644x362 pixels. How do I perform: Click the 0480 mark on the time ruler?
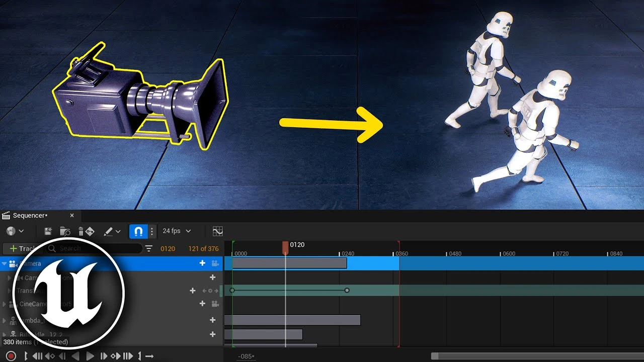[x=455, y=253]
